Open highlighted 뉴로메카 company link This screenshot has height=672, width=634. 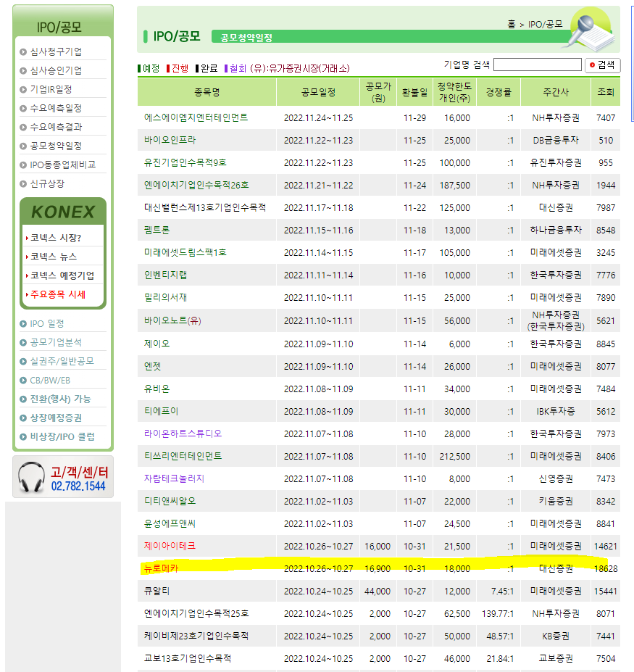(161, 569)
